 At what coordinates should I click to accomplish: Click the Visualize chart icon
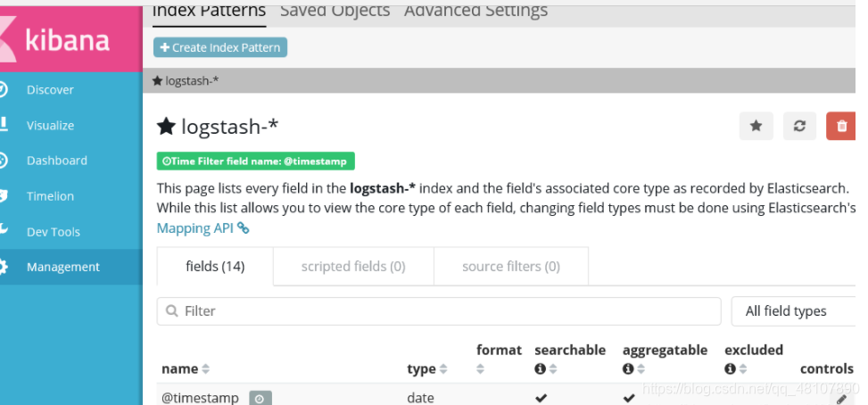coord(3,125)
